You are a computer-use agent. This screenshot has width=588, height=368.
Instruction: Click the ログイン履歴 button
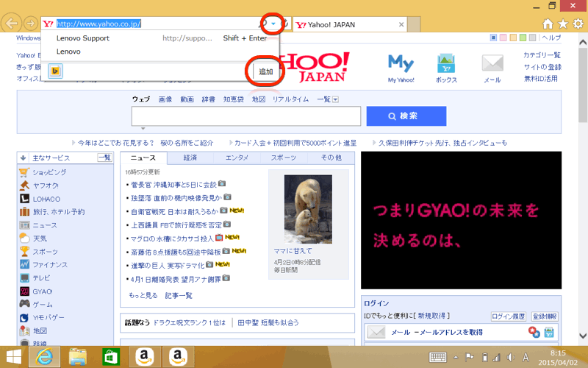(507, 316)
